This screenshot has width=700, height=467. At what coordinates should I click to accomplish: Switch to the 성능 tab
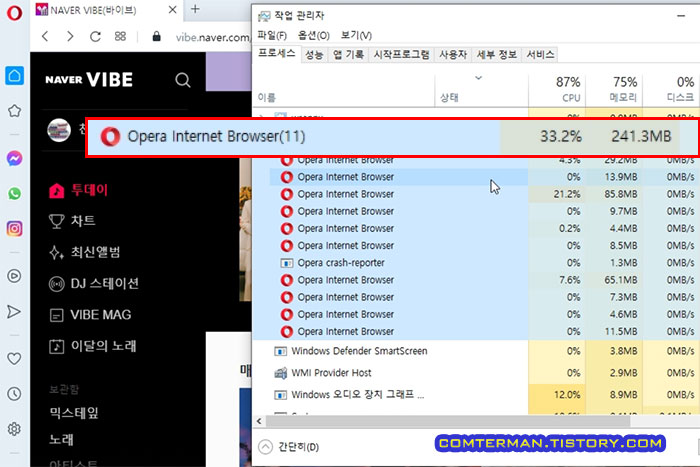point(314,55)
